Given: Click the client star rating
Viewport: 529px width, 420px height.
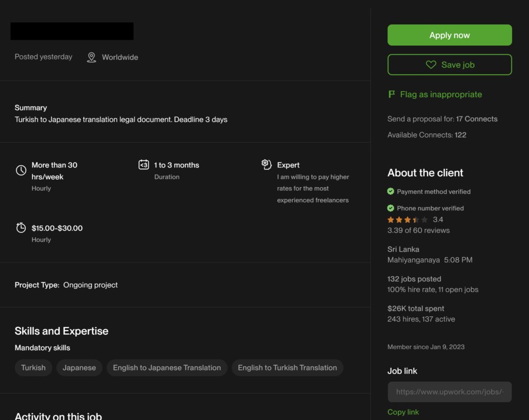Looking at the screenshot, I should click(408, 220).
